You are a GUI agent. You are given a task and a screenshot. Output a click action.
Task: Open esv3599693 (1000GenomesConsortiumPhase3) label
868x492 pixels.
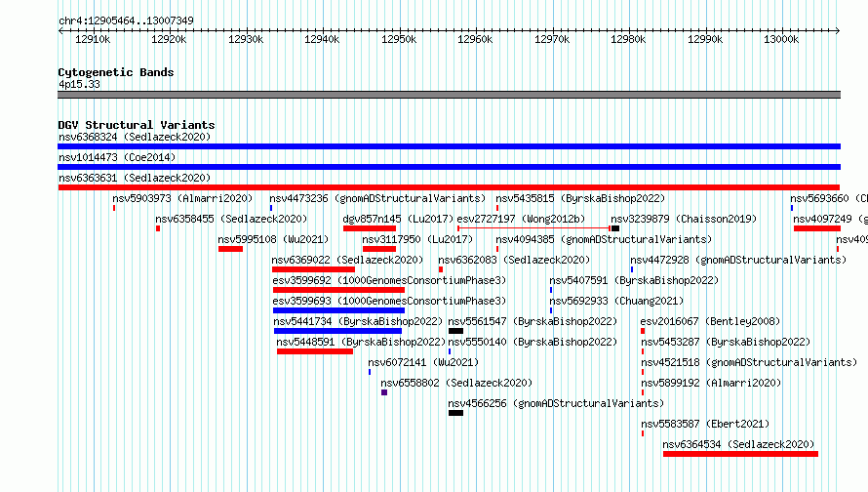[389, 301]
